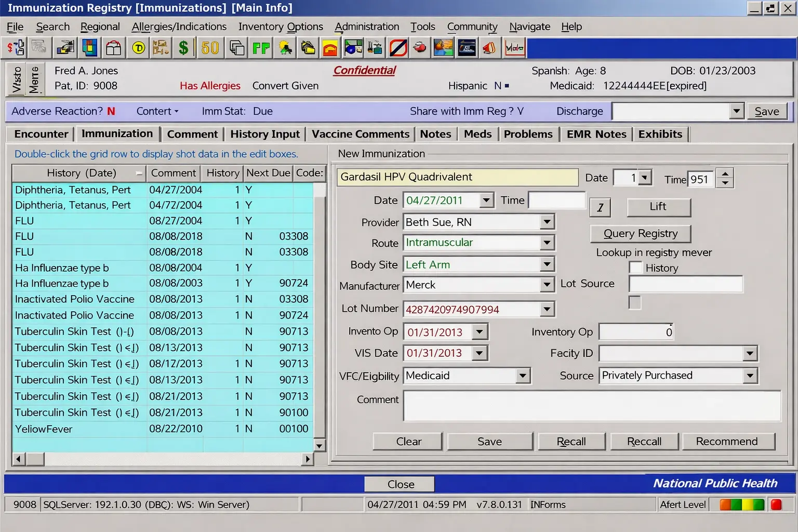Viewport: 798px width, 532px height.
Task: Click the dollar sign billing icon
Action: [x=183, y=47]
